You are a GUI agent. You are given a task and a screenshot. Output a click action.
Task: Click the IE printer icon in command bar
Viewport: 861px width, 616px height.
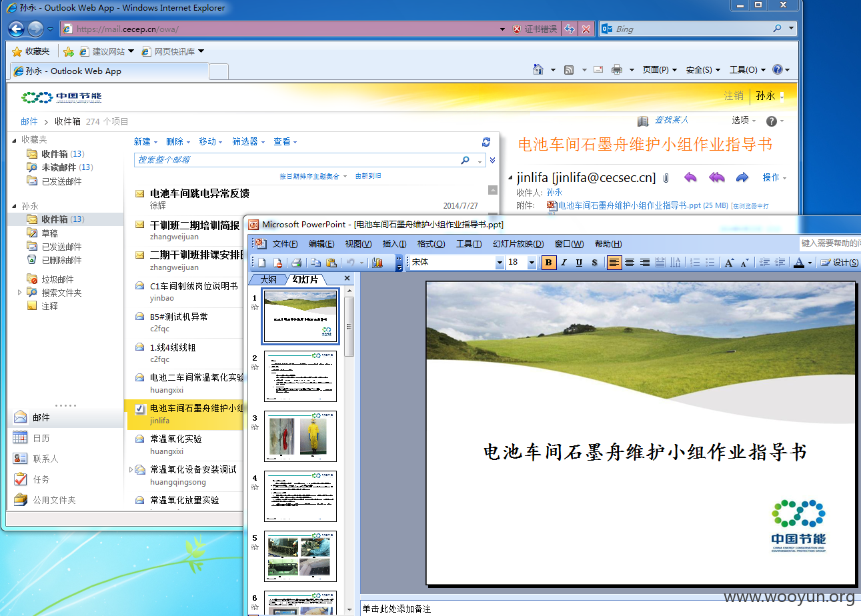point(617,70)
